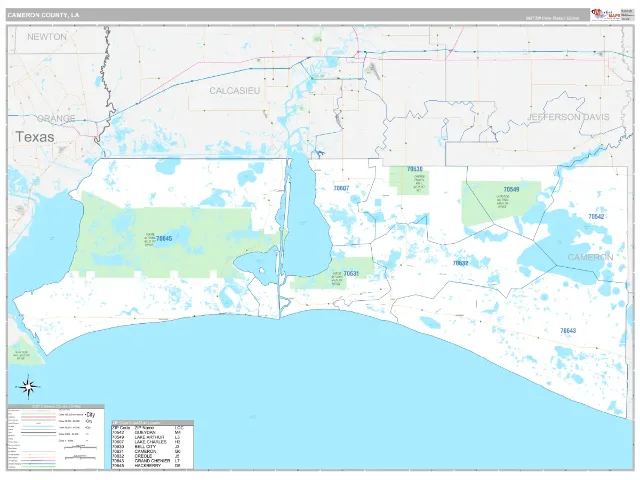Image resolution: width=640 pixels, height=480 pixels.
Task: Click ZIP label 70549 on the map
Action: (511, 189)
